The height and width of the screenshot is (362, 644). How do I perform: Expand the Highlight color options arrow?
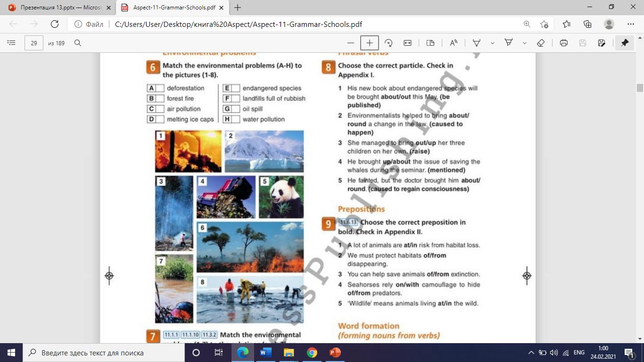click(x=525, y=43)
